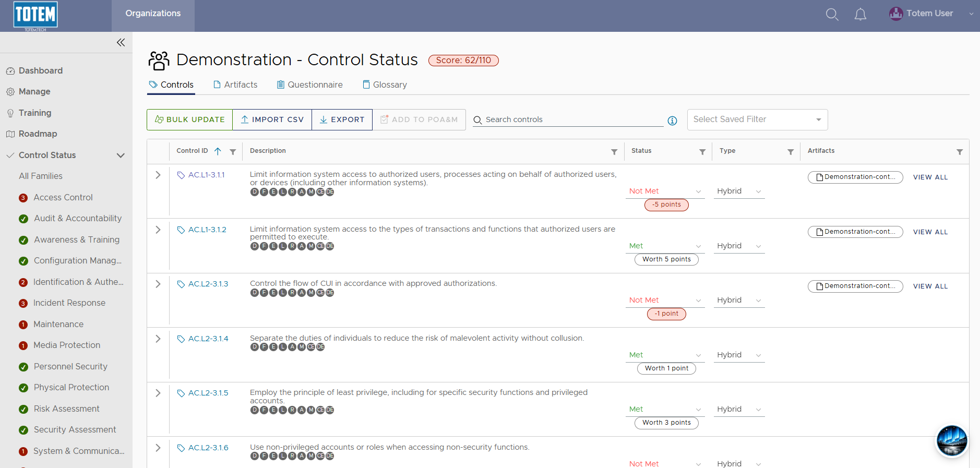Select Incident Response family

point(69,303)
